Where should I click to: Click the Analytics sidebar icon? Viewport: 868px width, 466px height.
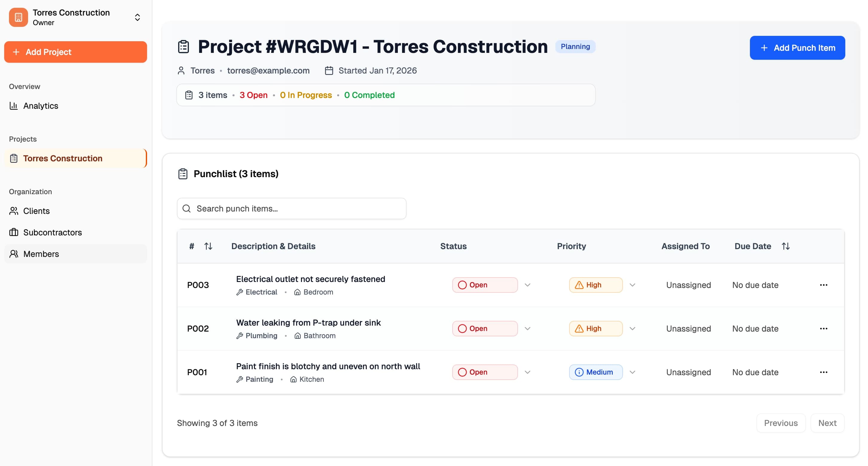click(13, 106)
